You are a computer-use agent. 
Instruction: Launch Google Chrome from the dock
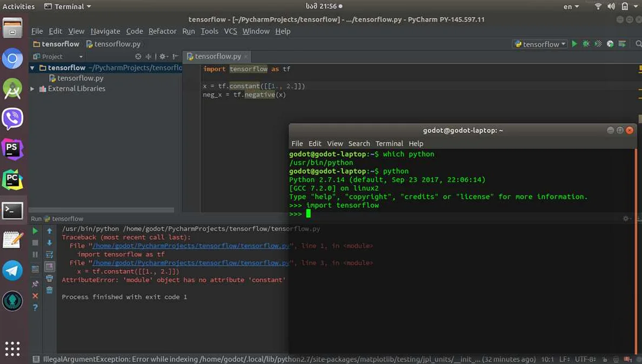click(12, 59)
